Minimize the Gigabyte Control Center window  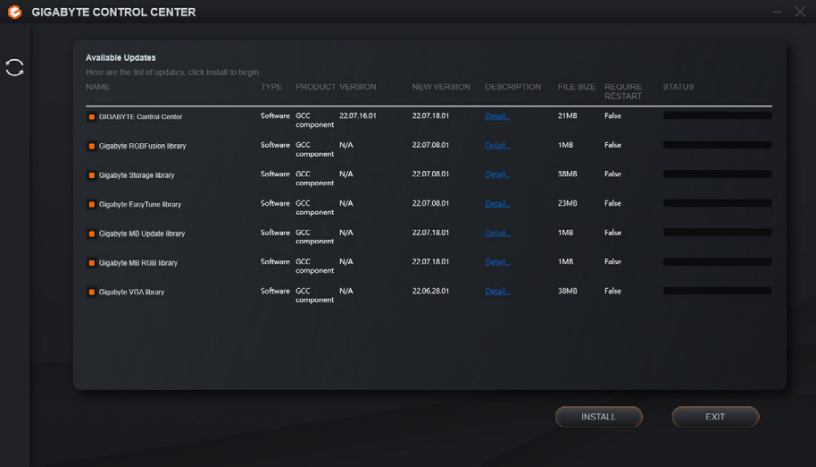point(776,11)
